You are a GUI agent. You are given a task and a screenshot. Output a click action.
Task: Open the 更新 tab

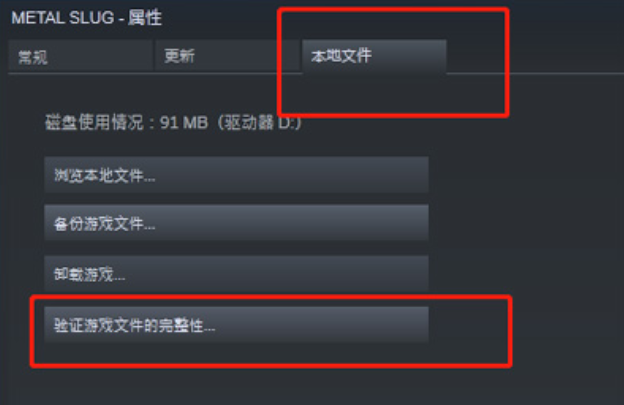click(x=227, y=56)
